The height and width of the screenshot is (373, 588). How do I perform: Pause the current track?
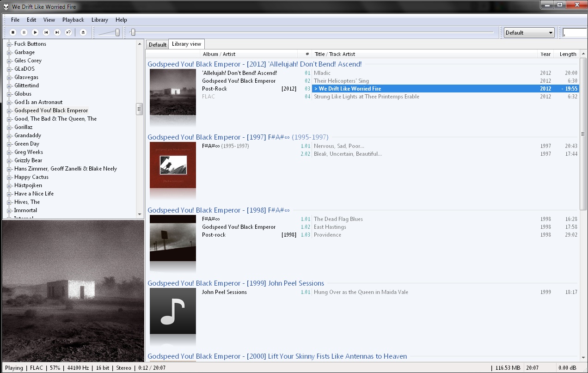pyautogui.click(x=24, y=32)
